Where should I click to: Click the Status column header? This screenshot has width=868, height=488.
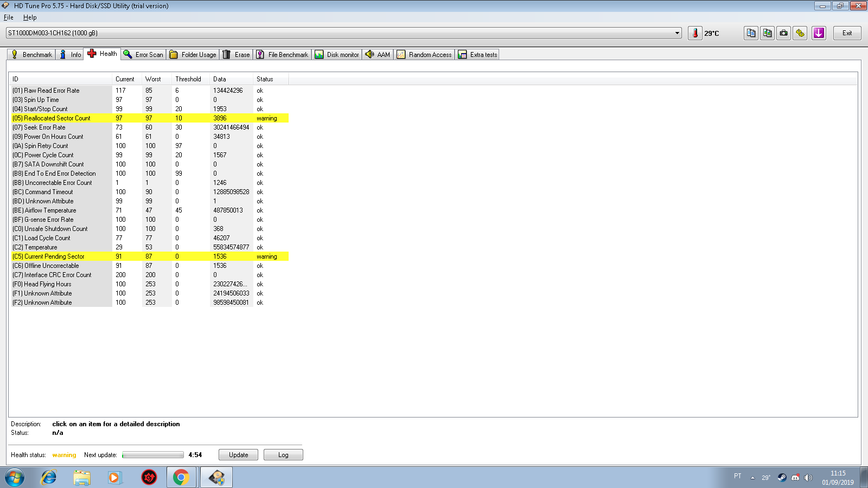point(271,79)
